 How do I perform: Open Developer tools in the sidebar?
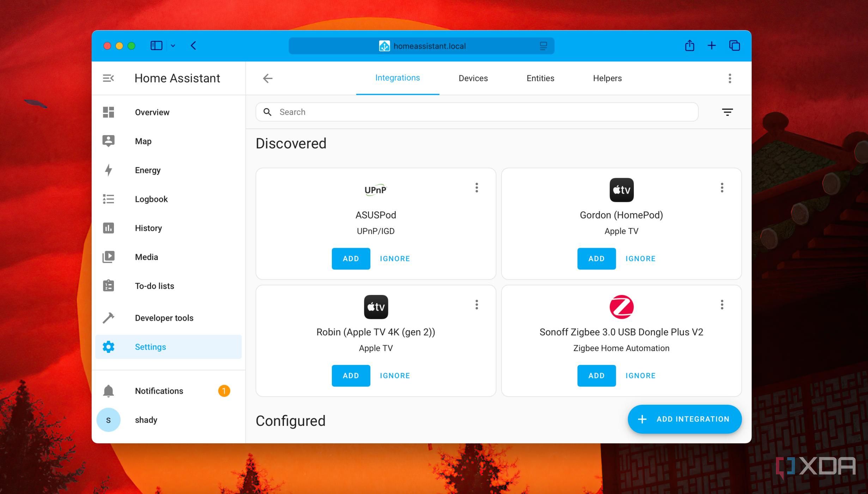168,318
